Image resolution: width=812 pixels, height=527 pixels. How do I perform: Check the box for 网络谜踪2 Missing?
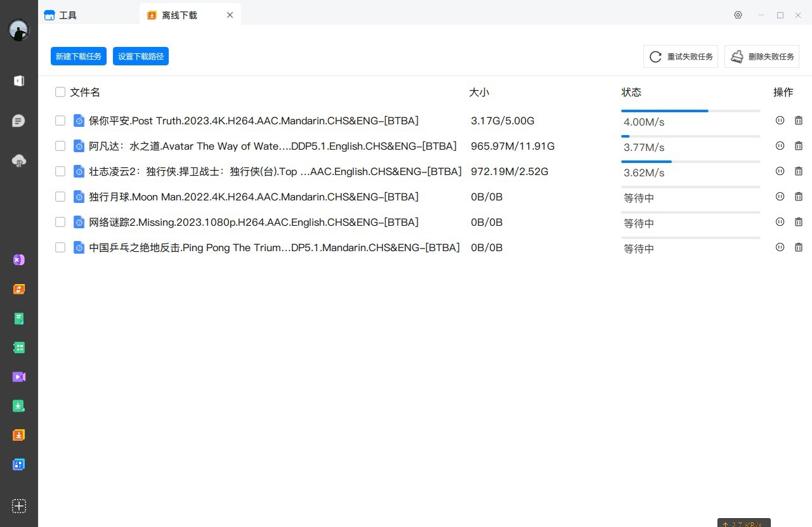coord(60,222)
